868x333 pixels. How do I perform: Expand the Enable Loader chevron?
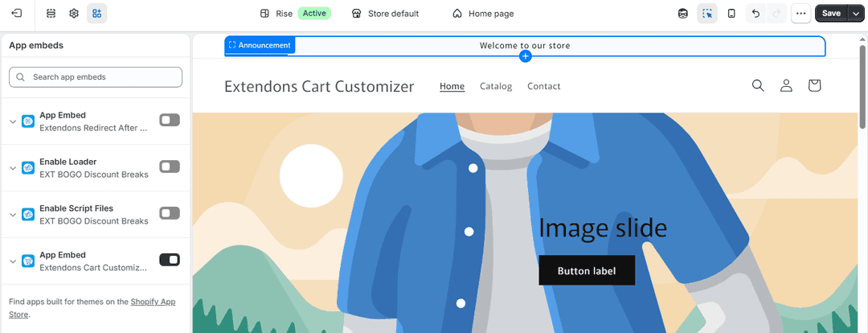(x=14, y=168)
